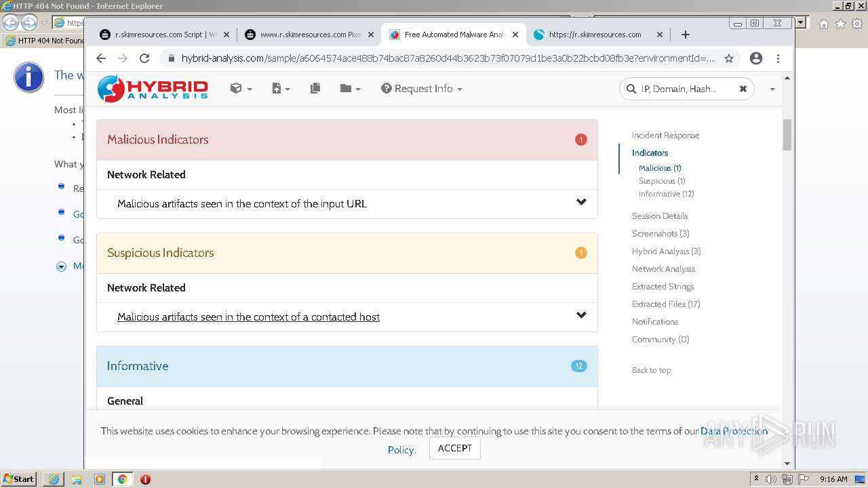The image size is (868, 488).
Task: Click the red stop taskbar icon
Action: [x=145, y=479]
